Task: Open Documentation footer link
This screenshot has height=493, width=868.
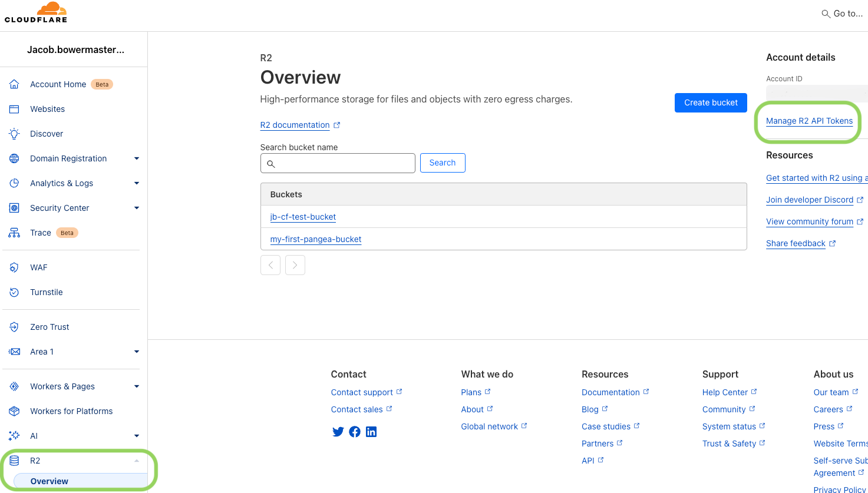Action: pyautogui.click(x=610, y=392)
